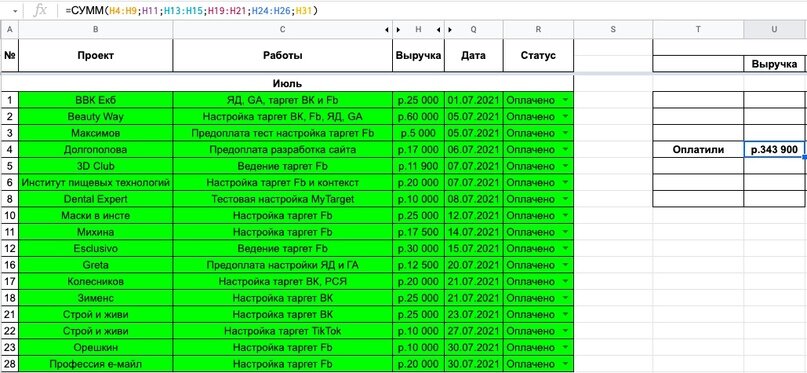
Task: Select the Dental Expert project cell
Action: 96,199
